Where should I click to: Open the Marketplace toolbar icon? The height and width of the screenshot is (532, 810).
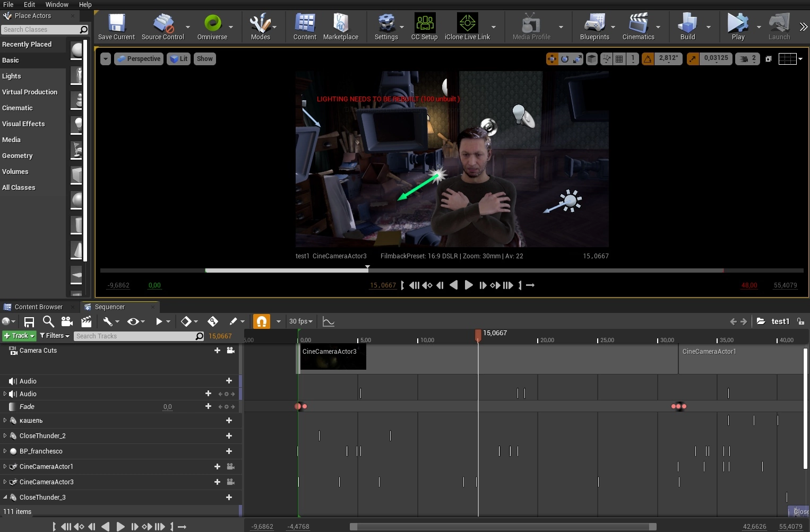pyautogui.click(x=341, y=27)
